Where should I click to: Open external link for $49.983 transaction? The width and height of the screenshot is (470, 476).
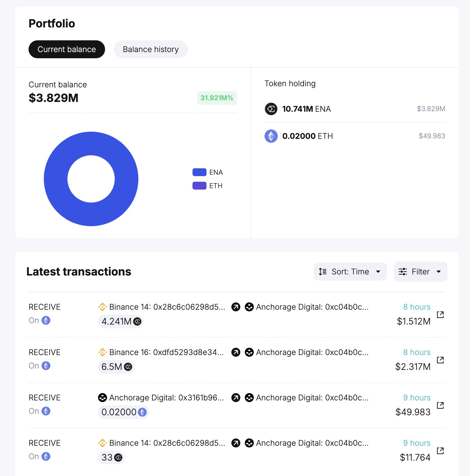coord(440,405)
